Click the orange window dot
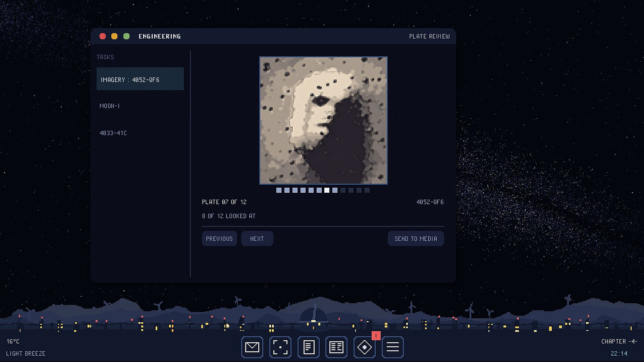The width and height of the screenshot is (644, 362). coord(114,36)
